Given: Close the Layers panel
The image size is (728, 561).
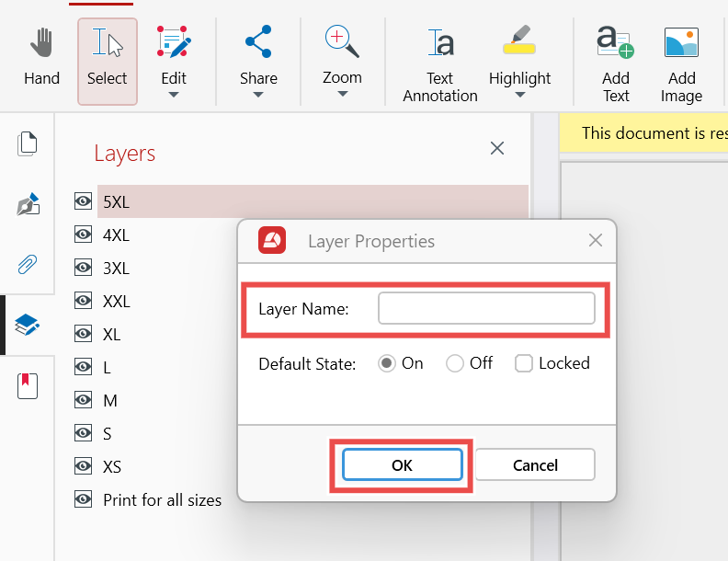Looking at the screenshot, I should pos(497,149).
